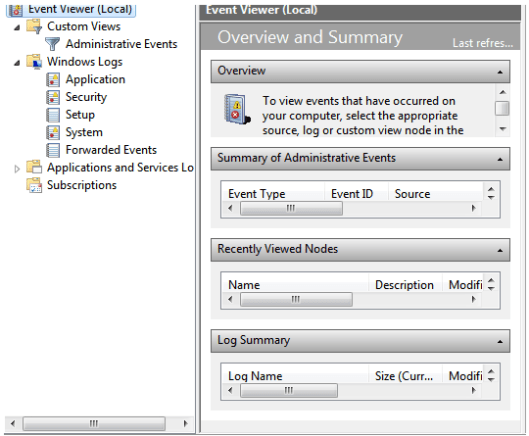Click the System log icon

pos(53,133)
